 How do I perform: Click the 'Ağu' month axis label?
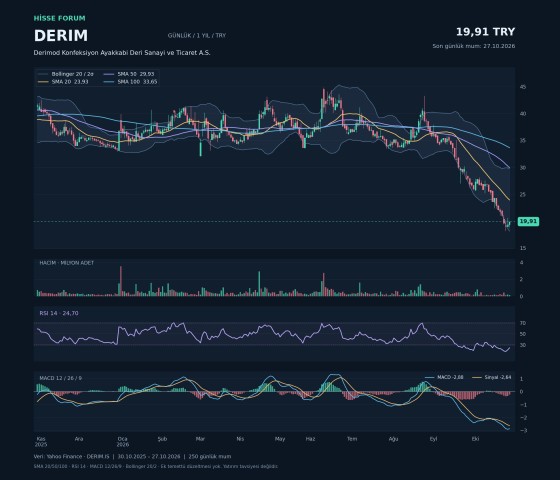(393, 439)
